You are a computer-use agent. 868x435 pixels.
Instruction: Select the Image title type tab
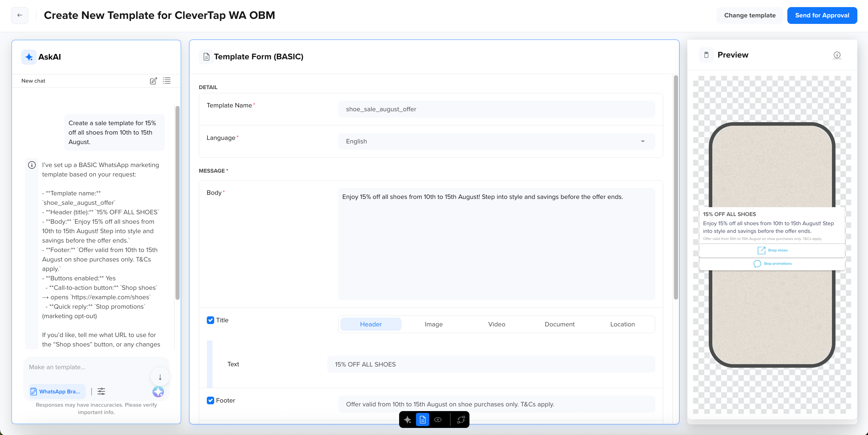[x=434, y=324]
